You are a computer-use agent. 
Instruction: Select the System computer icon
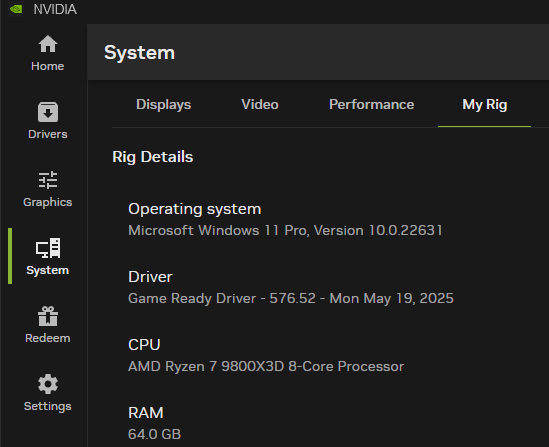[x=48, y=248]
